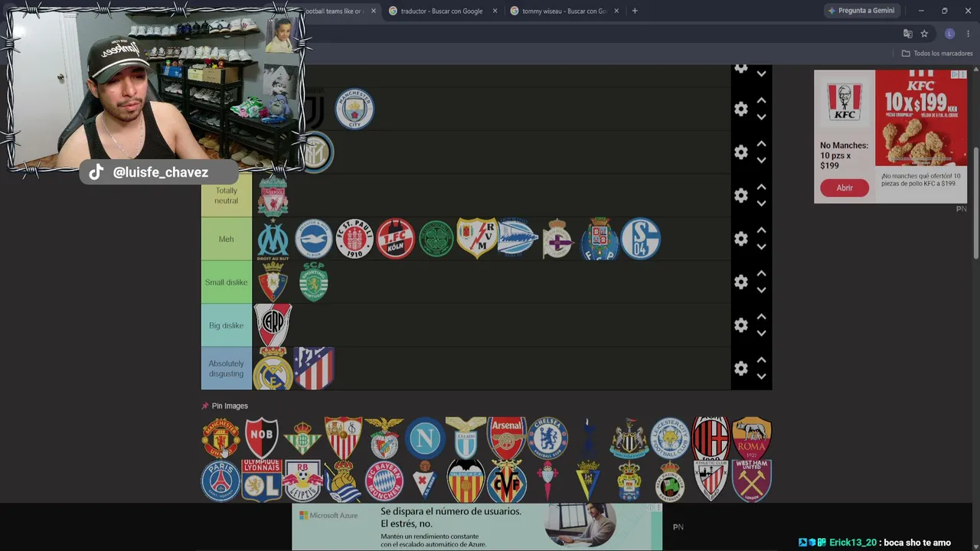Image resolution: width=980 pixels, height=551 pixels.
Task: Select the FC St. Pauli crest
Action: tap(354, 239)
